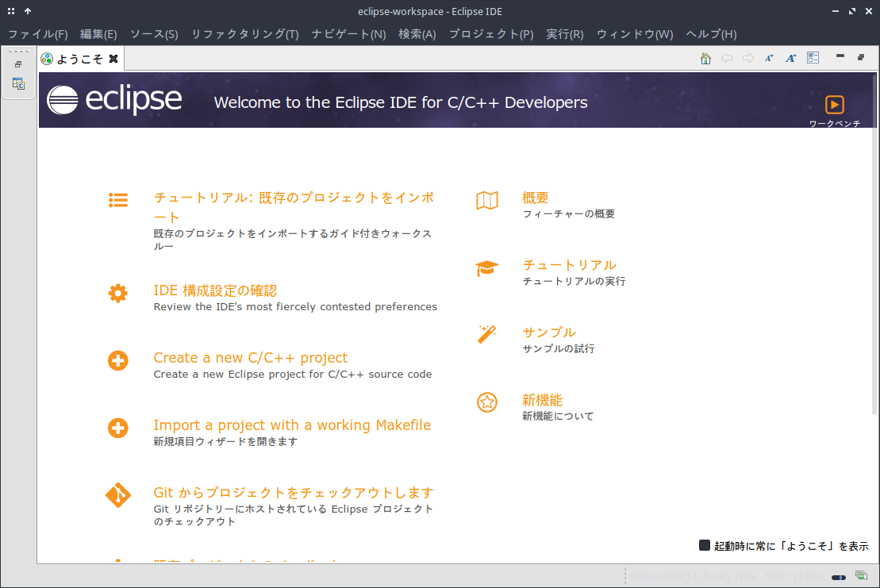Open the Workbench via play icon

[x=835, y=105]
